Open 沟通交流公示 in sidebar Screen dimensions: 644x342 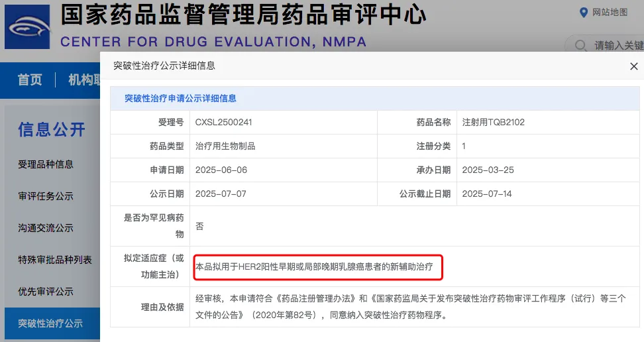(46, 228)
